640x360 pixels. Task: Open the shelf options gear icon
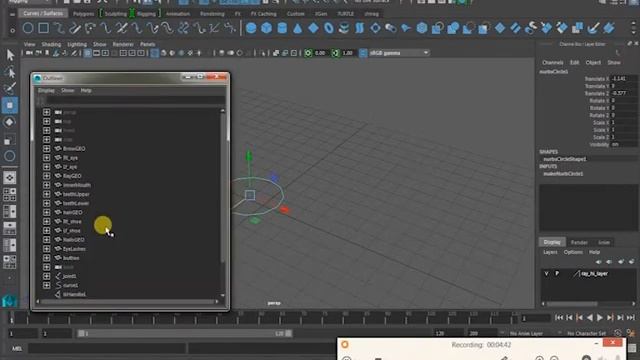(12, 30)
